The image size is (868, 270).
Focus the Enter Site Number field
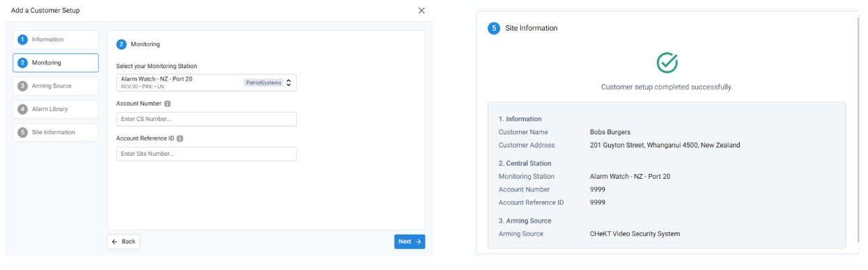206,154
